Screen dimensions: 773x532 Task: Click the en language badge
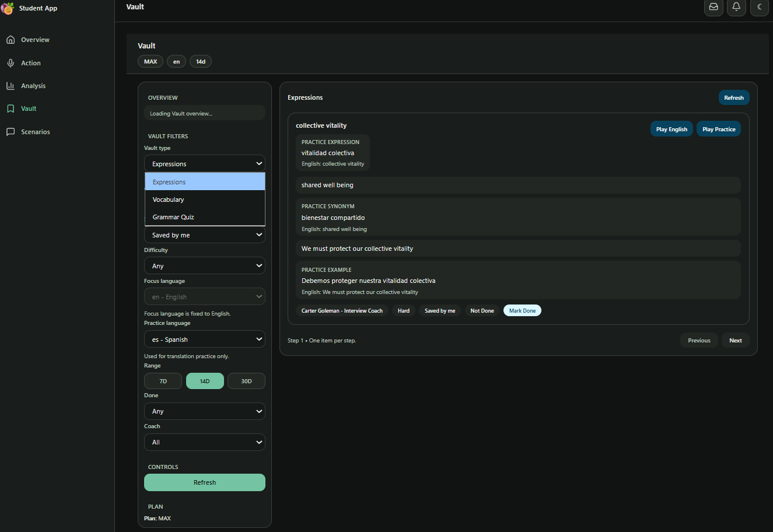click(x=176, y=61)
